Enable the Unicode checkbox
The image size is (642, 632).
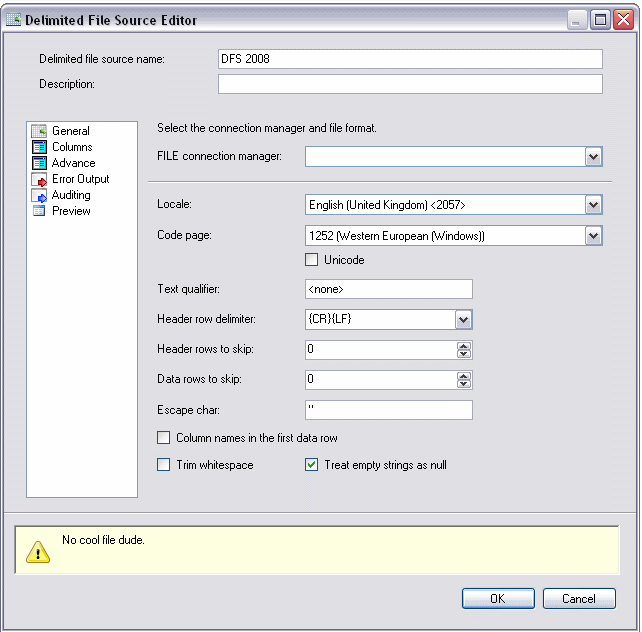[x=311, y=260]
